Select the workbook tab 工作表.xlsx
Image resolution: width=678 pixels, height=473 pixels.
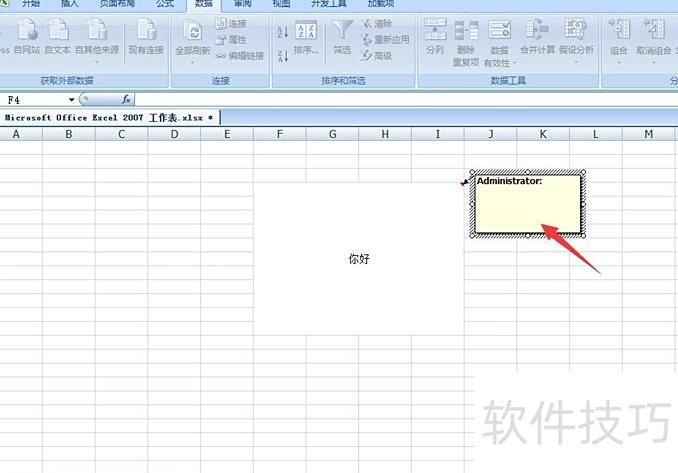(109, 118)
